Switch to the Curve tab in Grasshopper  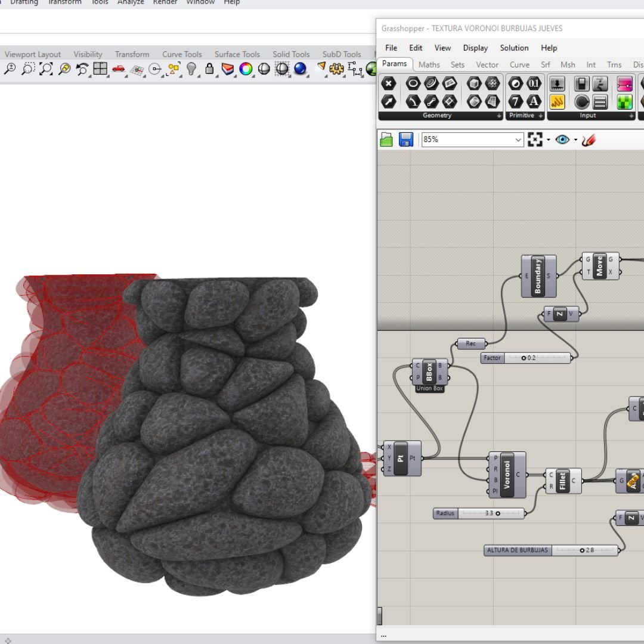(x=519, y=65)
